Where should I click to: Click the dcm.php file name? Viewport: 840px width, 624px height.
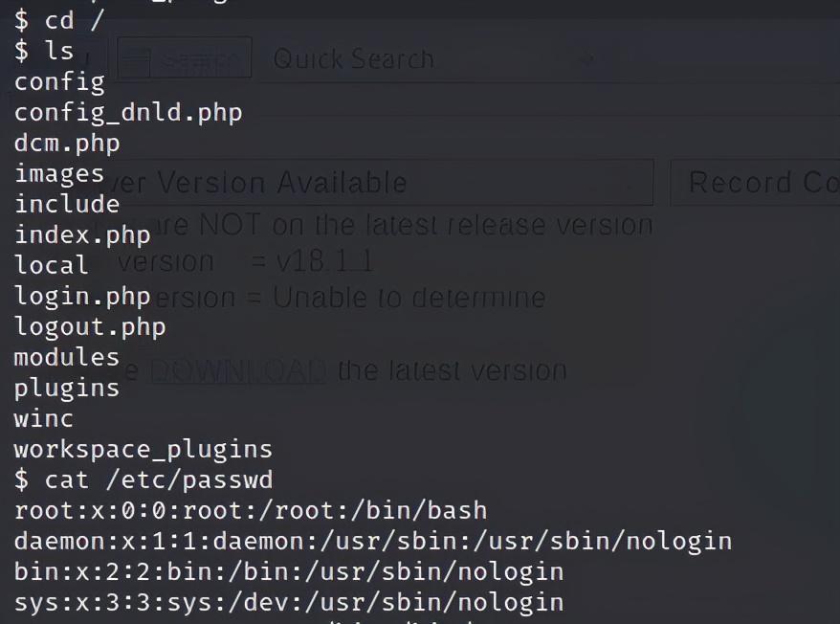(x=67, y=144)
